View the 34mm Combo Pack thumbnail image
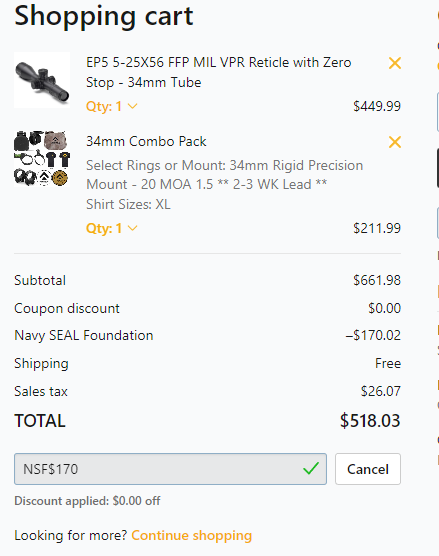This screenshot has height=556, width=439. pyautogui.click(x=42, y=159)
